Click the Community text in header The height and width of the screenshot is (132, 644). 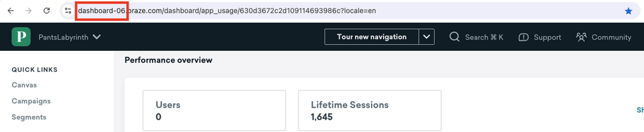tap(611, 37)
